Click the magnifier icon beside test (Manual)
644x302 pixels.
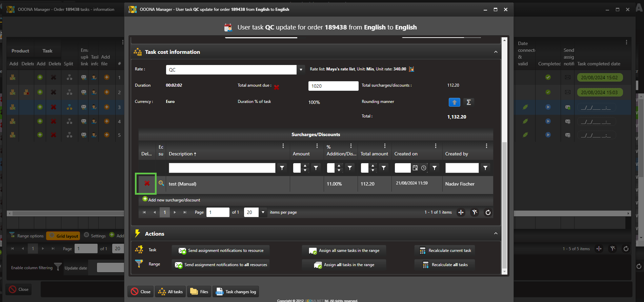coord(161,183)
